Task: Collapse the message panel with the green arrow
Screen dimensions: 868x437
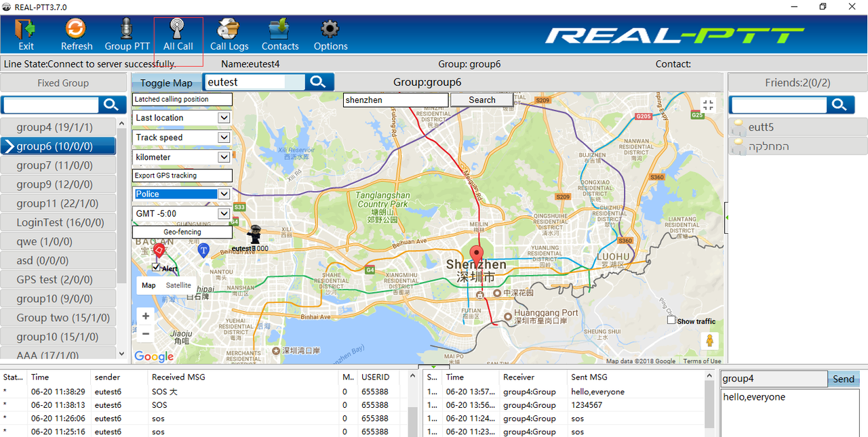Action: pyautogui.click(x=434, y=367)
